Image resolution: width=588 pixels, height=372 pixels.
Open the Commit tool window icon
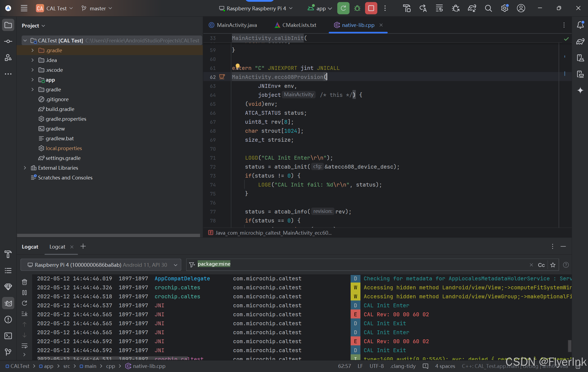pos(8,41)
